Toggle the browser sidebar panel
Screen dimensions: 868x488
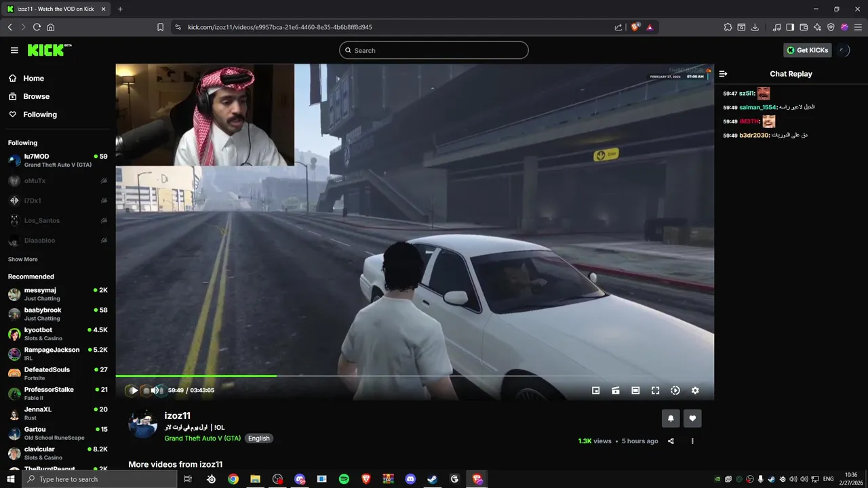click(x=790, y=27)
